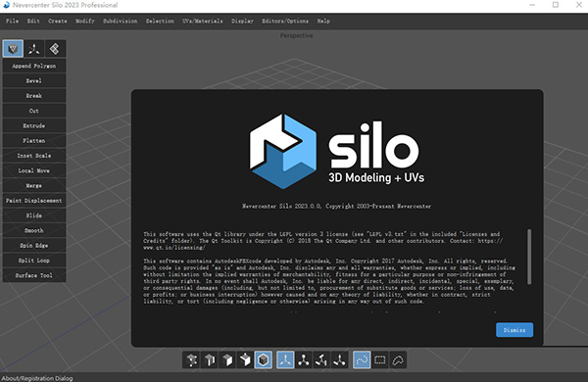The image size is (588, 382).
Task: Click the Slide tool button
Action: (x=34, y=215)
